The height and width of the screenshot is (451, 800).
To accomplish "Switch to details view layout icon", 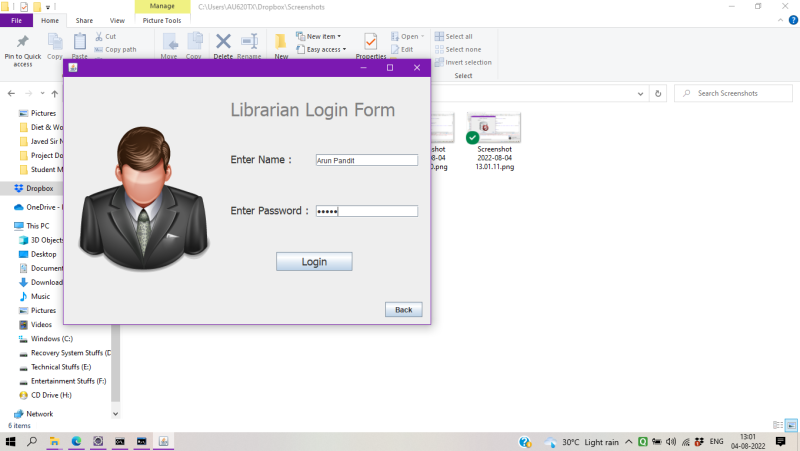I will pyautogui.click(x=778, y=425).
